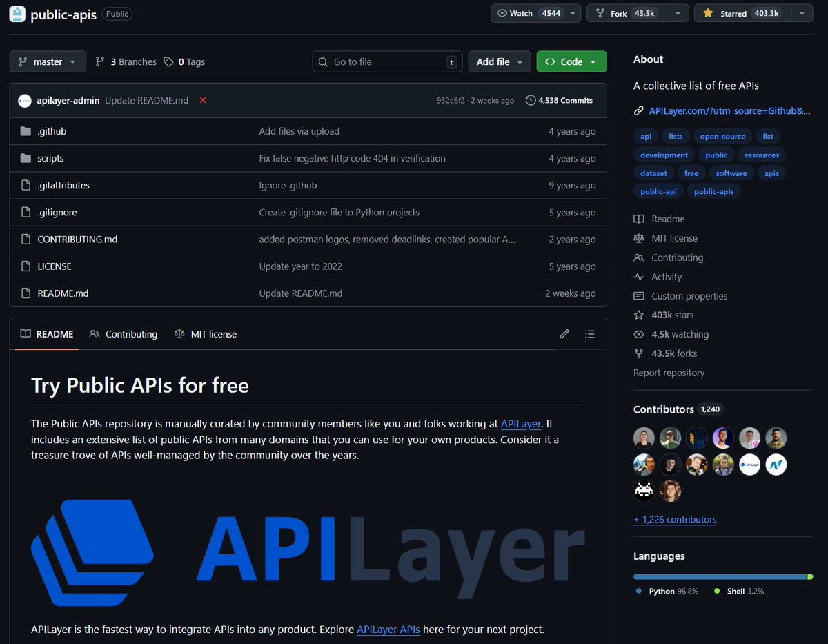
Task: Open the green Code dropdown
Action: pyautogui.click(x=571, y=61)
